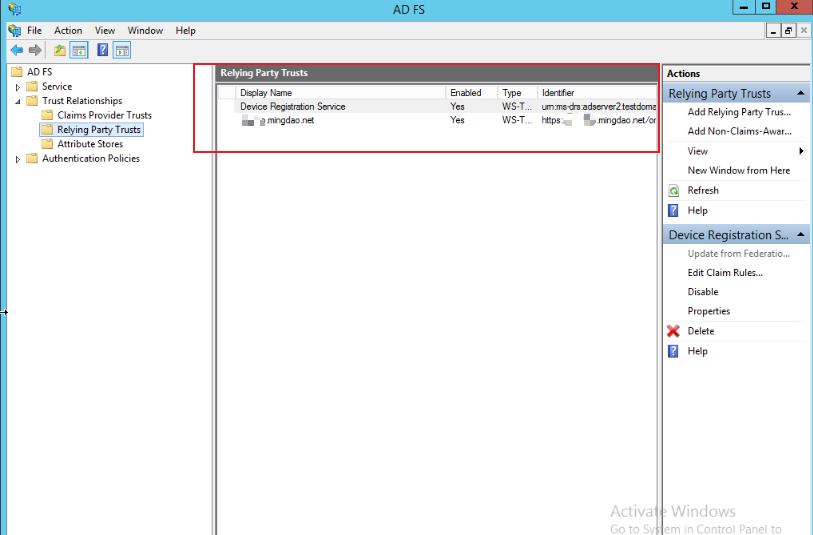Click the Back arrow toolbar icon

point(17,50)
